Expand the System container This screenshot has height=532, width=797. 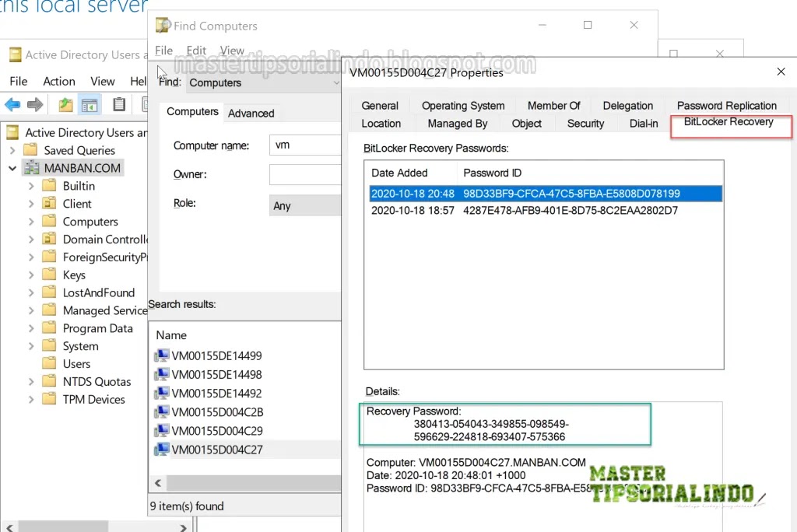31,346
